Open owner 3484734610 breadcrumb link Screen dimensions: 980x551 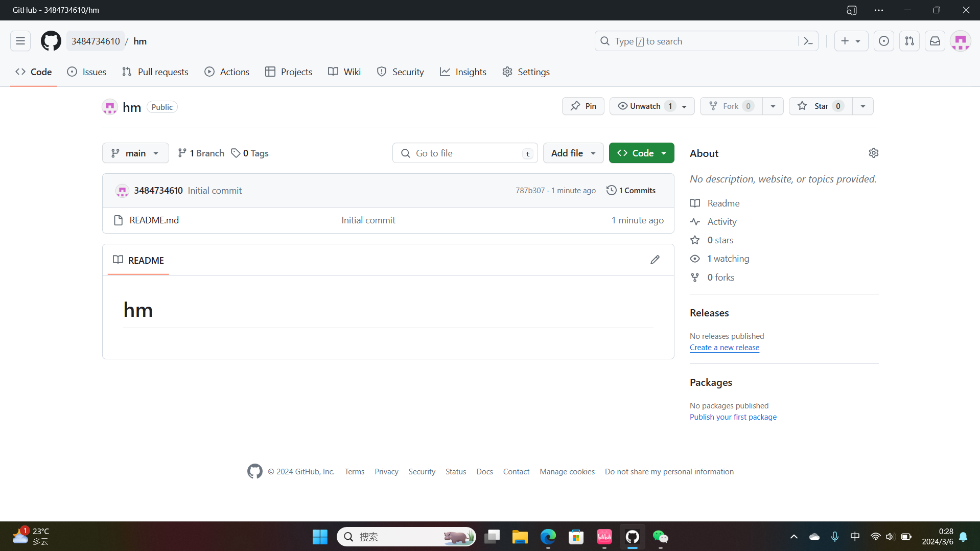pyautogui.click(x=96, y=41)
